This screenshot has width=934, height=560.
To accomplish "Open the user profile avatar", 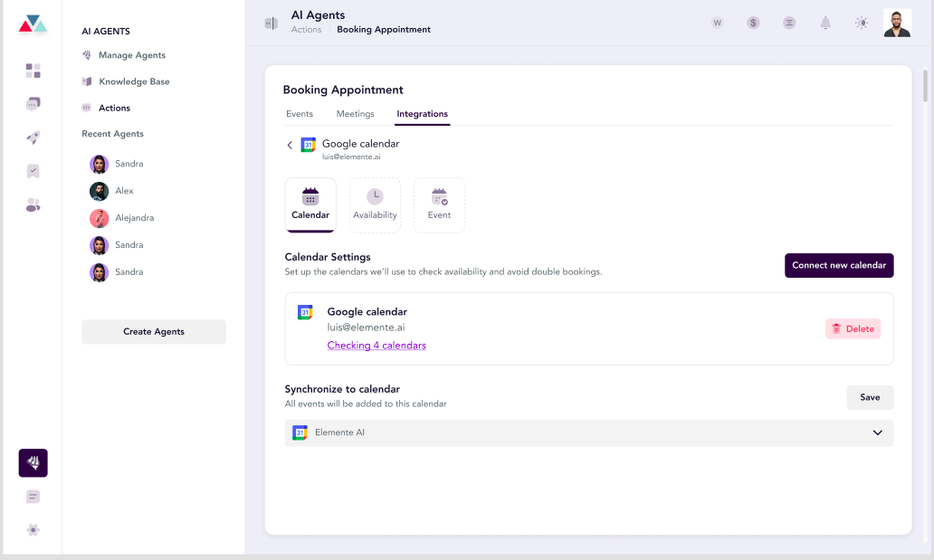I will (x=897, y=24).
